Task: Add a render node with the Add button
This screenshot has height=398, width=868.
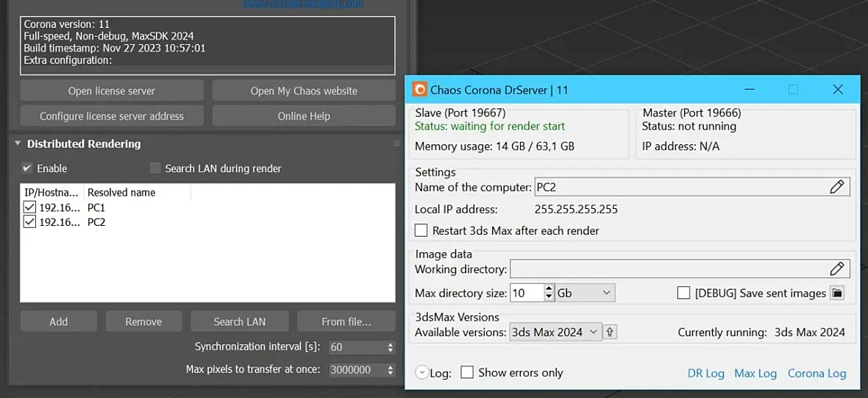Action: [x=59, y=321]
